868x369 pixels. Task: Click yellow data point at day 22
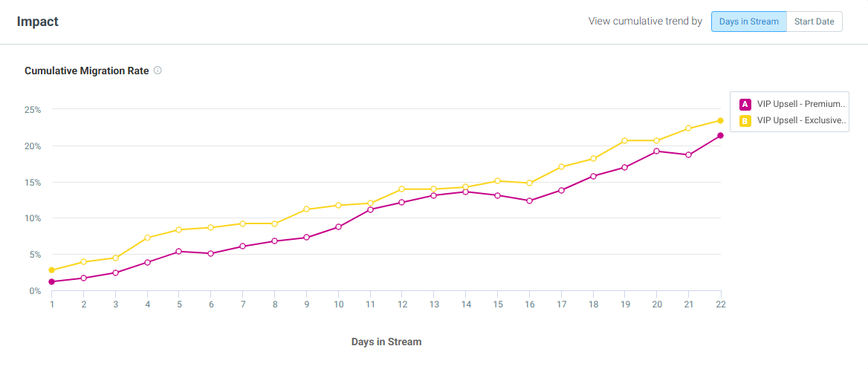720,120
